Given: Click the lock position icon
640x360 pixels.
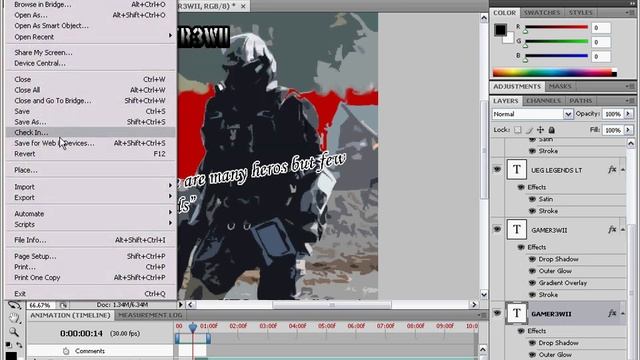Looking at the screenshot, I should click(x=540, y=130).
